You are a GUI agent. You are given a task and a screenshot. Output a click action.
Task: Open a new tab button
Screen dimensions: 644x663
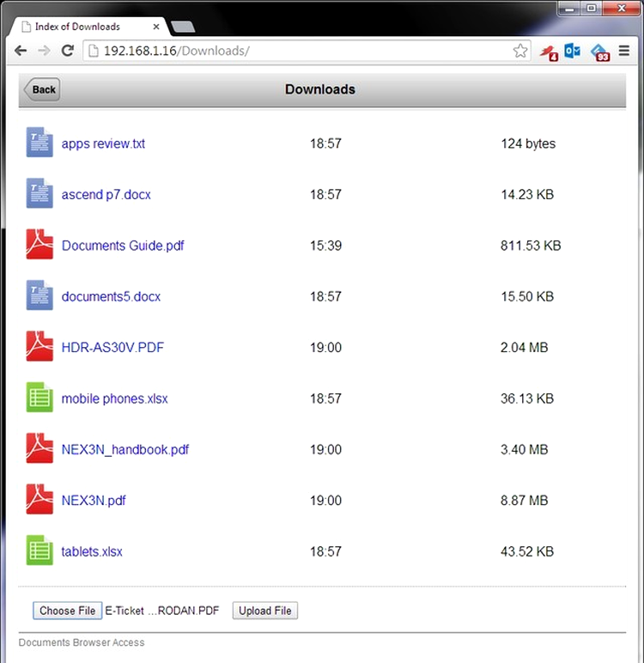(183, 27)
